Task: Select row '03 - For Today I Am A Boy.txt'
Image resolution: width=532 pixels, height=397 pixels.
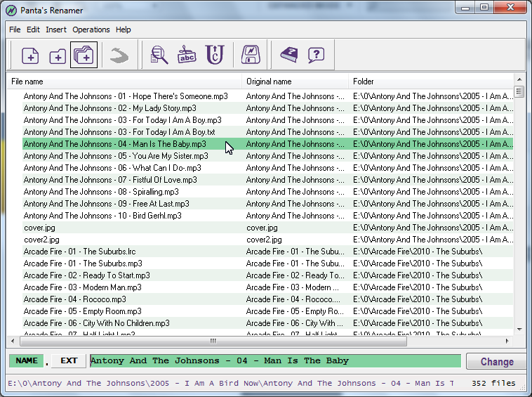Action: pos(268,132)
